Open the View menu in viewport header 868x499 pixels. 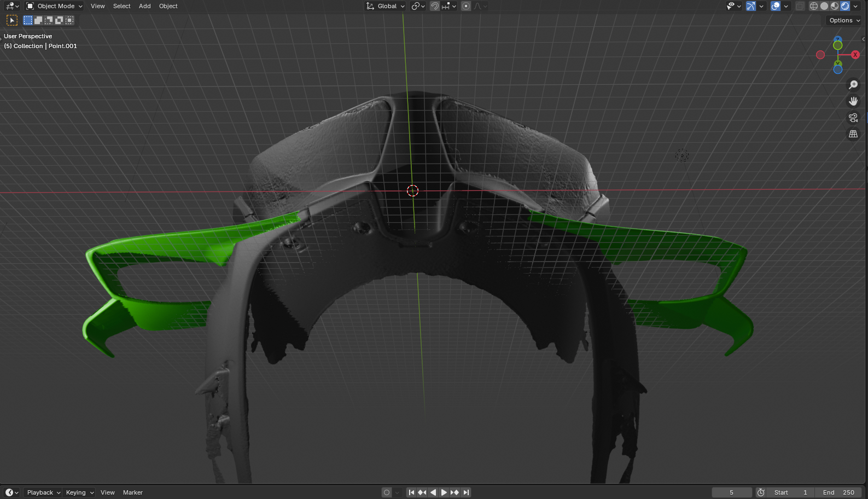(98, 6)
